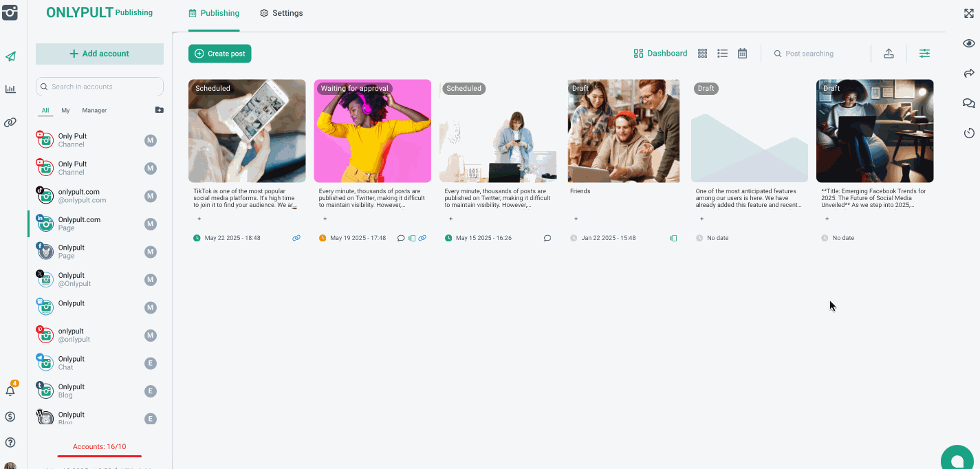Click the Create post button
Viewport: 980px width, 469px height.
click(x=220, y=54)
